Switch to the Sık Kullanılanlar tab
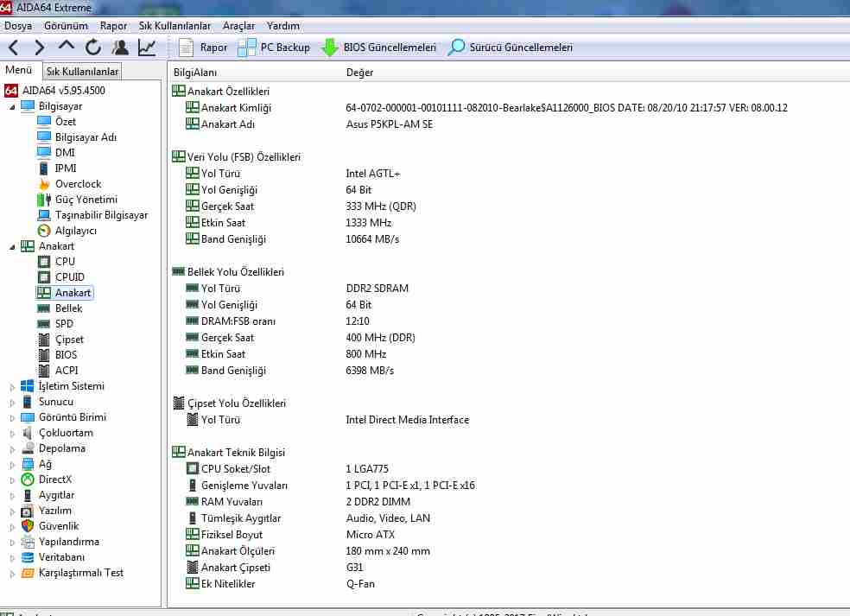Screen dimensions: 850x616 click(x=83, y=72)
